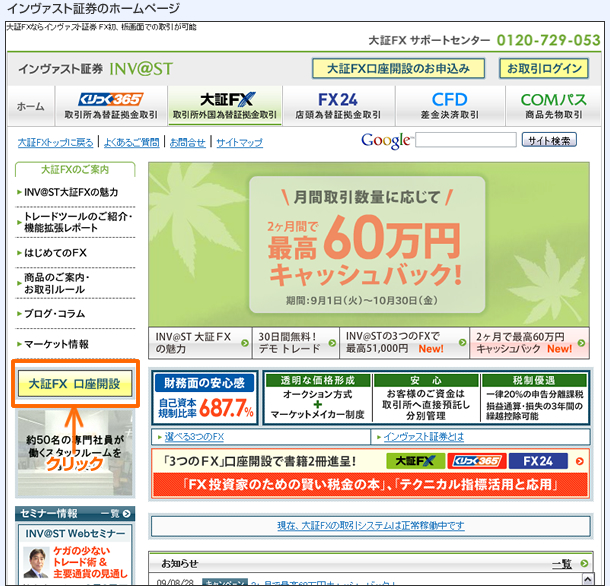Follow the インヴァスト証券とは link
610x586 pixels.
tap(424, 437)
